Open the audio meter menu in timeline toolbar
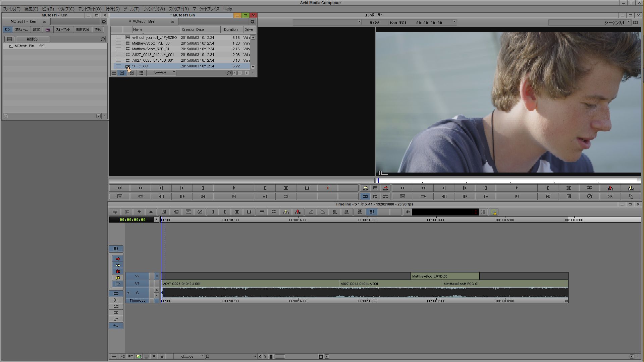Screen dimensions: 644x362 (483, 212)
